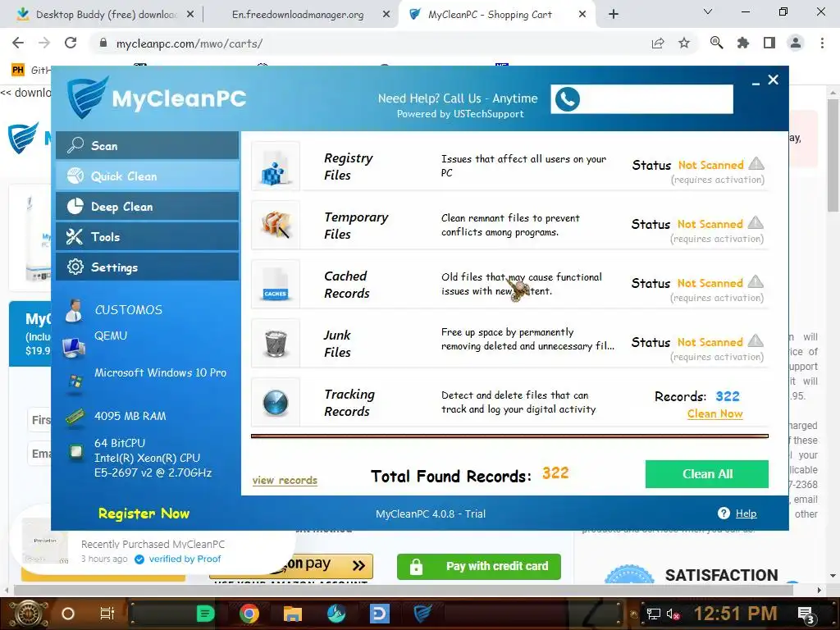
Task: Click the Temporary Files warning triangle
Action: point(756,222)
